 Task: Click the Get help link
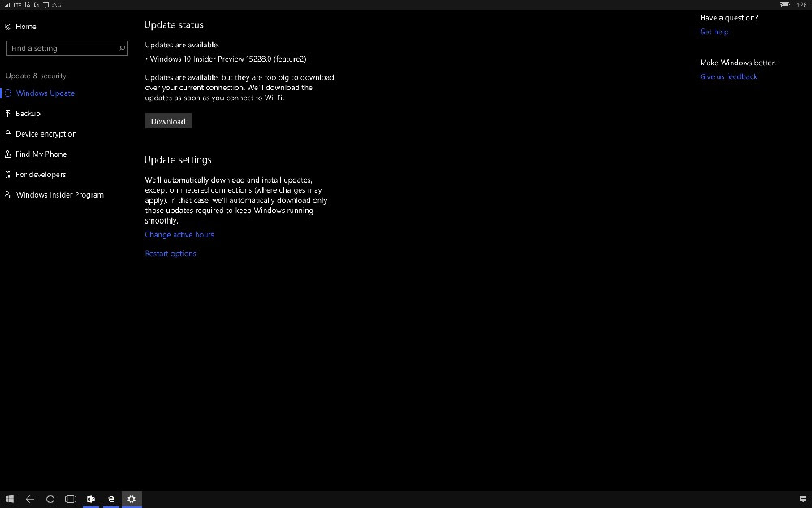714,32
